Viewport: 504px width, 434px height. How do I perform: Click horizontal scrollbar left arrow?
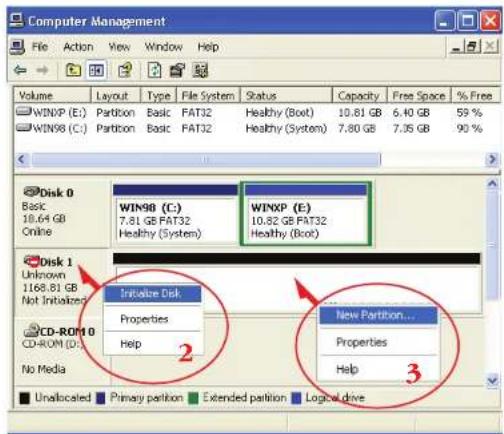point(22,159)
